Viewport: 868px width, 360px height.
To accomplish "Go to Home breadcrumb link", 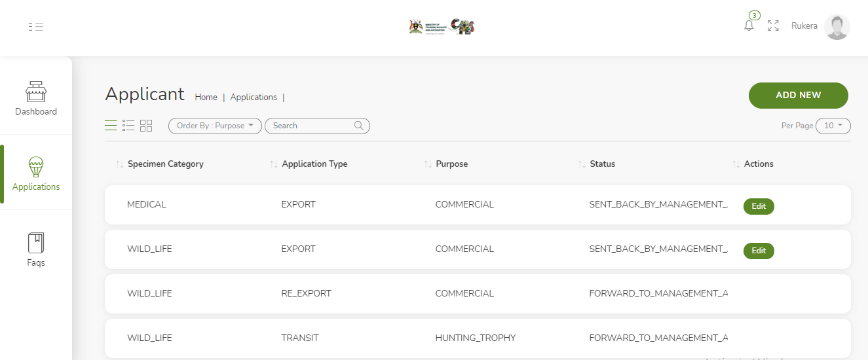I will tap(206, 98).
